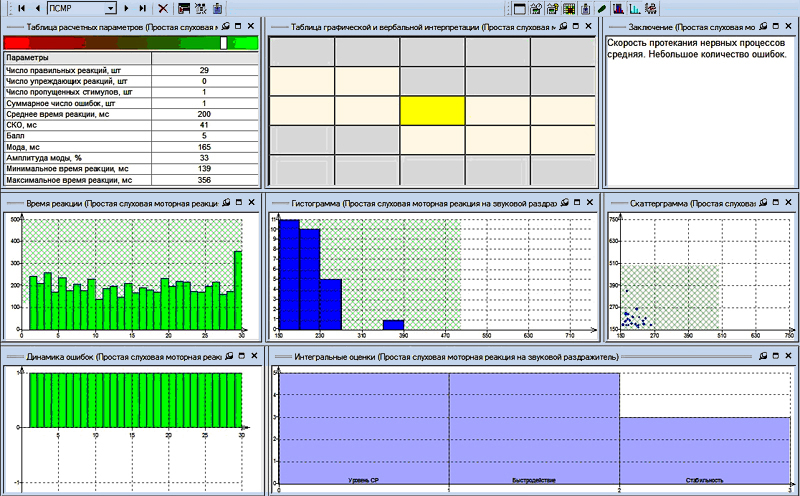800x496 pixels.
Task: Click the magnifier icon on the Скаттерграмма panel
Action: [763, 203]
